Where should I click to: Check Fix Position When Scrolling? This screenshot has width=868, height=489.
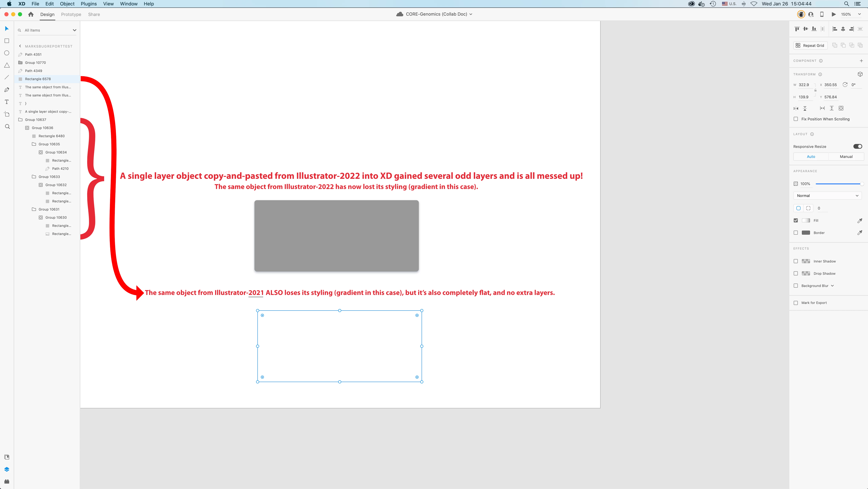point(796,119)
